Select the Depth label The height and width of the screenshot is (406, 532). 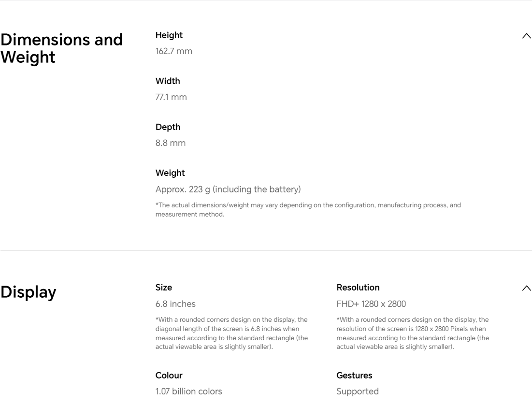coord(168,127)
